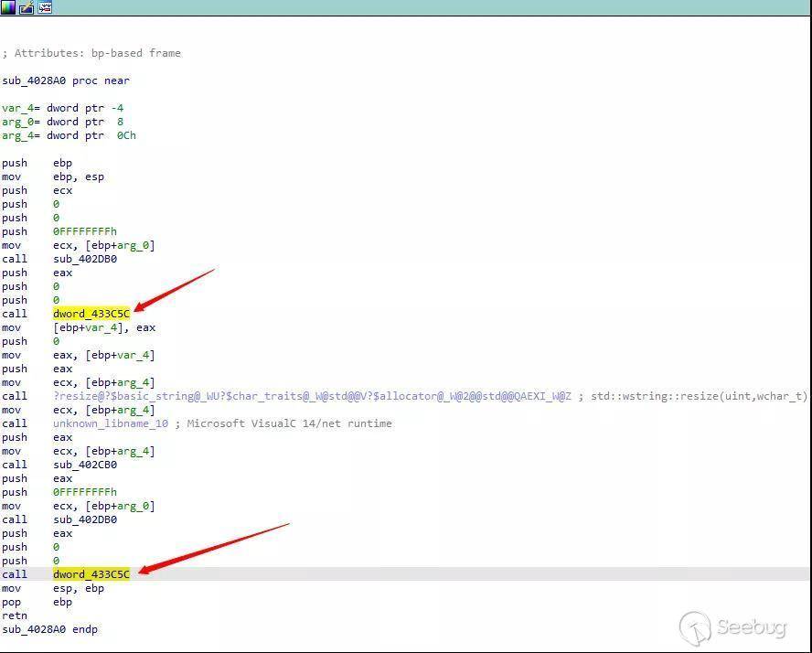Image resolution: width=812 pixels, height=653 pixels.
Task: Click the '0Ch' offset value
Action: point(126,135)
